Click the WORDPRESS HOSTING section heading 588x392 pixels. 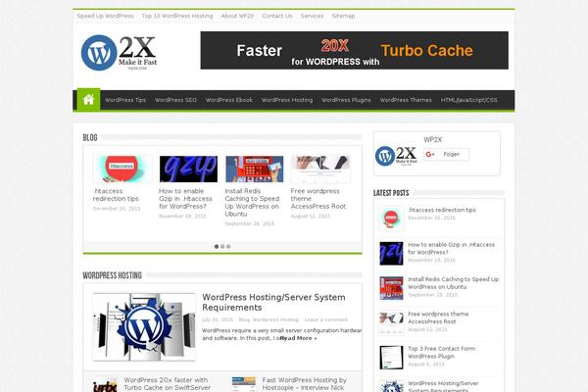pos(112,275)
